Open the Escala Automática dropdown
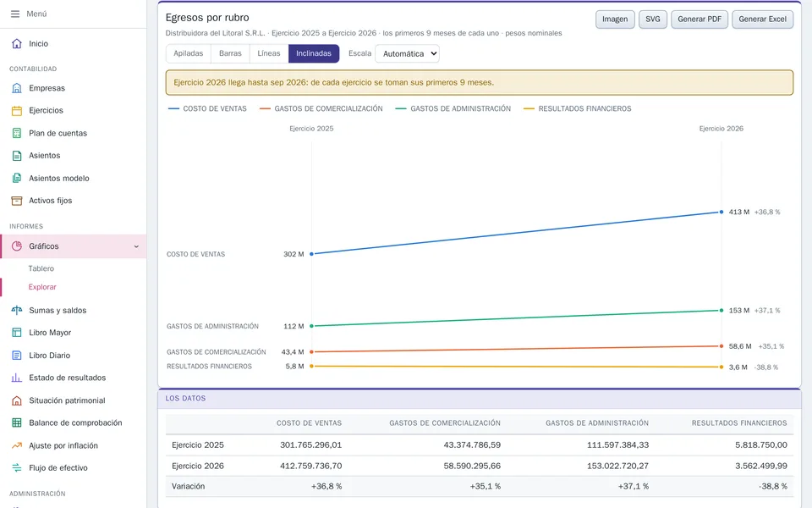 407,54
